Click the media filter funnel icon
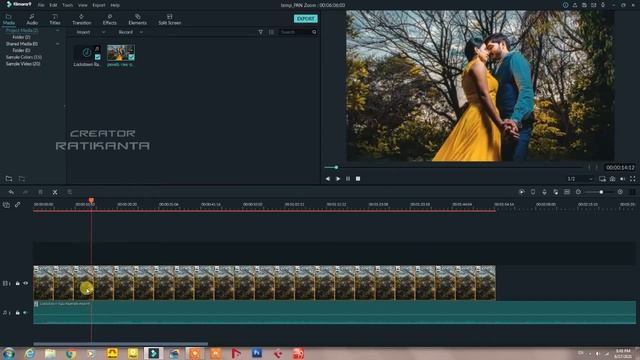This screenshot has height=360, width=640. click(x=260, y=32)
